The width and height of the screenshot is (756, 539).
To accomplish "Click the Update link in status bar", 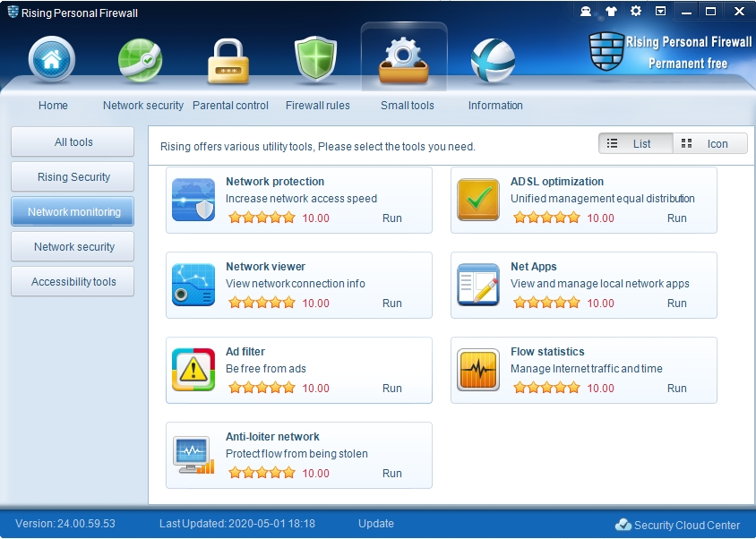I will [376, 524].
